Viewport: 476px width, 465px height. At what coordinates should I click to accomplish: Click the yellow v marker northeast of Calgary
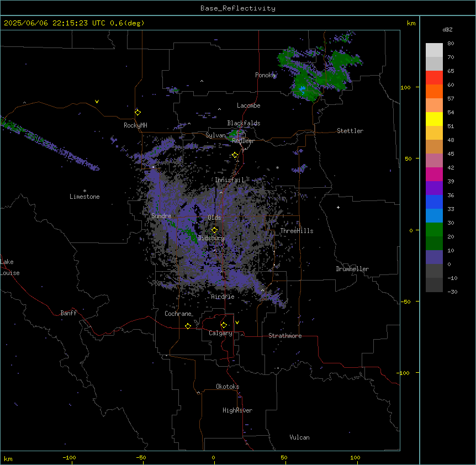coord(237,323)
